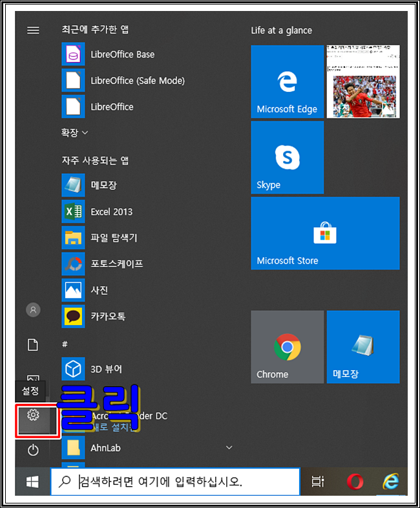The height and width of the screenshot is (508, 420).
Task: Launch Opera from the taskbar
Action: click(x=355, y=482)
